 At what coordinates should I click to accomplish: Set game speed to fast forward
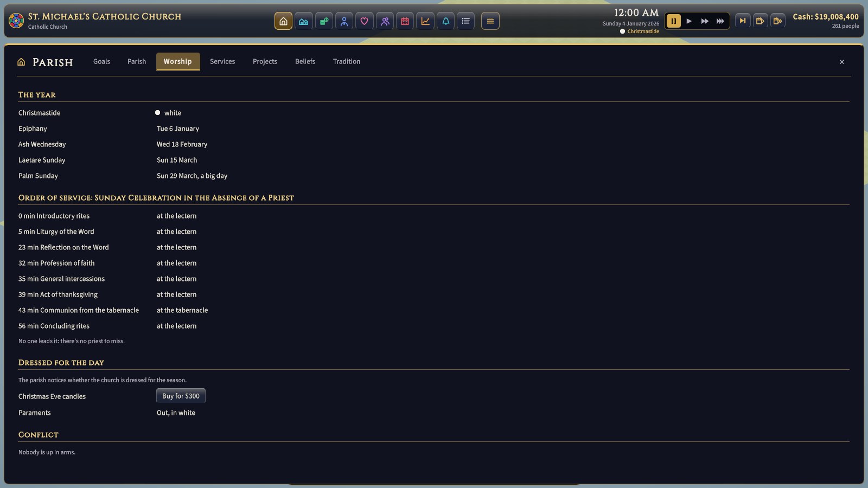(x=705, y=21)
